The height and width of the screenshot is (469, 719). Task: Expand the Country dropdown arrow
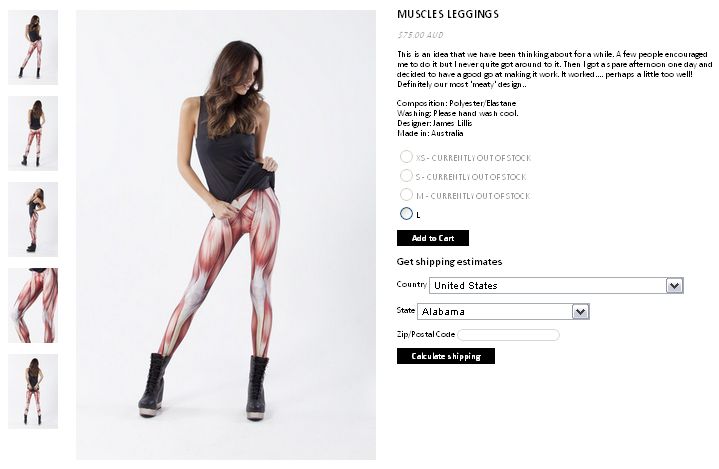point(674,286)
